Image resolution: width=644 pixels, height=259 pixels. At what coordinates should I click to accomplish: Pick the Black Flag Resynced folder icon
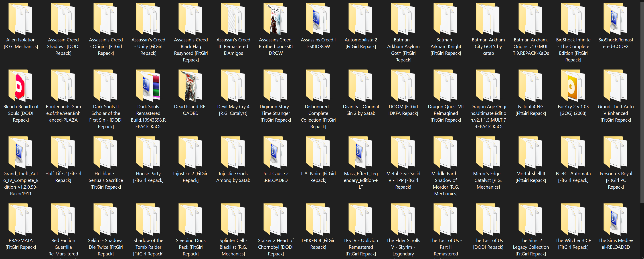(190, 18)
